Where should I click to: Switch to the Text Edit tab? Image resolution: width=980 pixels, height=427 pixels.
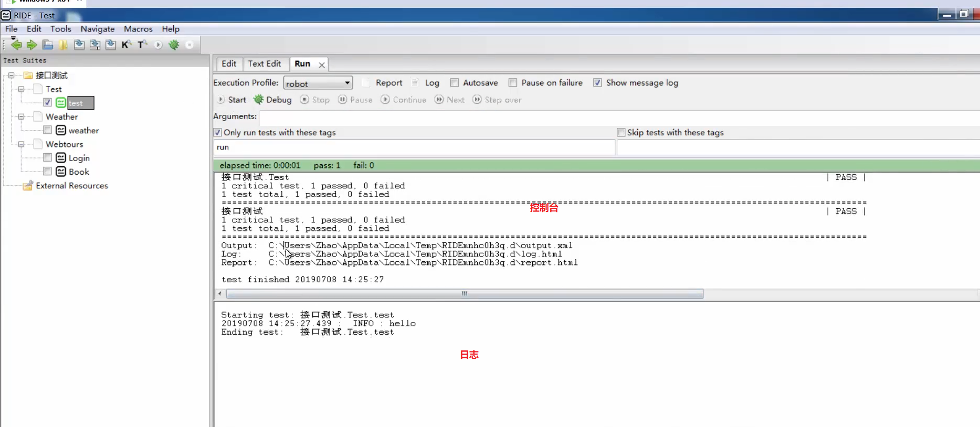(x=265, y=63)
